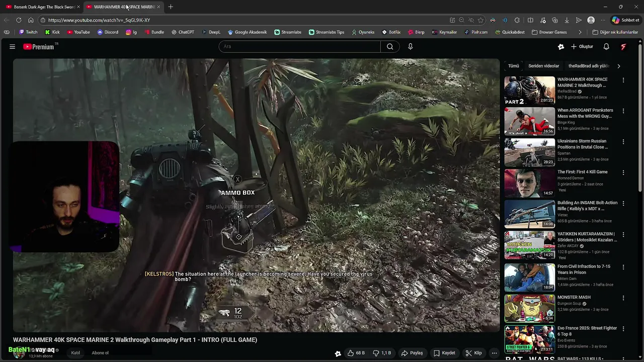
Task: Open From Civil Infraction video thumbnail
Action: point(530,277)
